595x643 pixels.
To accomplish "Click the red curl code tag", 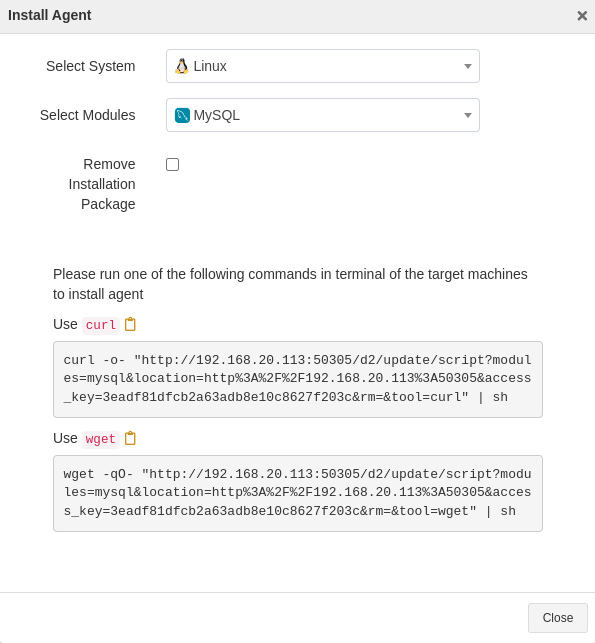I will pyautogui.click(x=101, y=325).
